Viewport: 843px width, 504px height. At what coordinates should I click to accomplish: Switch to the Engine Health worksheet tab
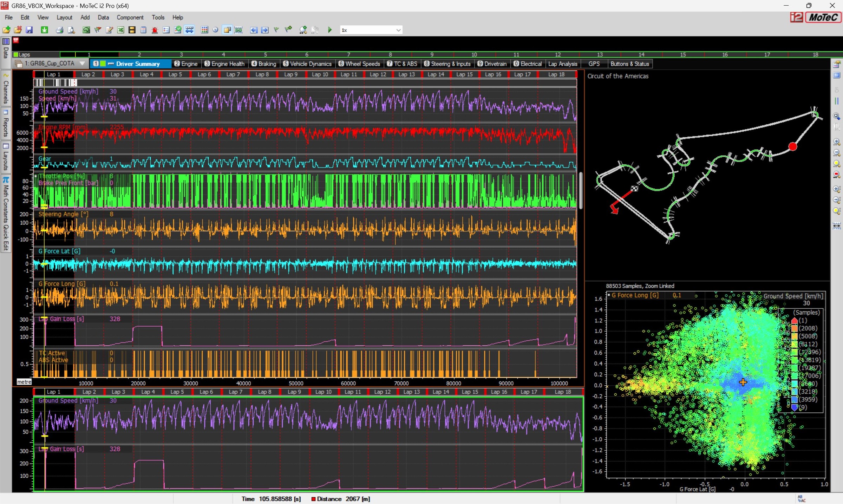click(x=224, y=64)
